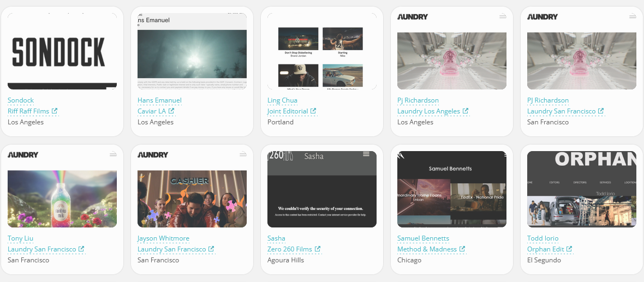This screenshot has height=282, width=644.
Task: Click Ling Chua's four-video grid thumbnail
Action: pos(321,51)
